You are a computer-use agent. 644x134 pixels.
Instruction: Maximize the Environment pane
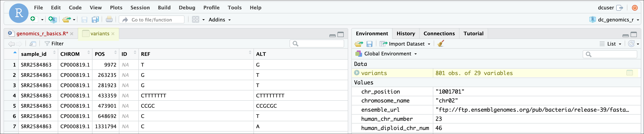coord(634,34)
